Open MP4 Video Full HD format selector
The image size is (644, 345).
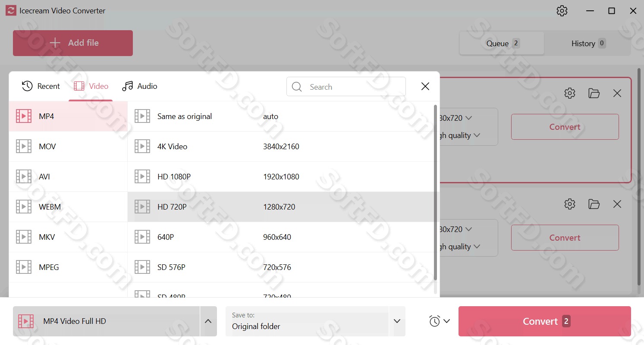tap(106, 321)
